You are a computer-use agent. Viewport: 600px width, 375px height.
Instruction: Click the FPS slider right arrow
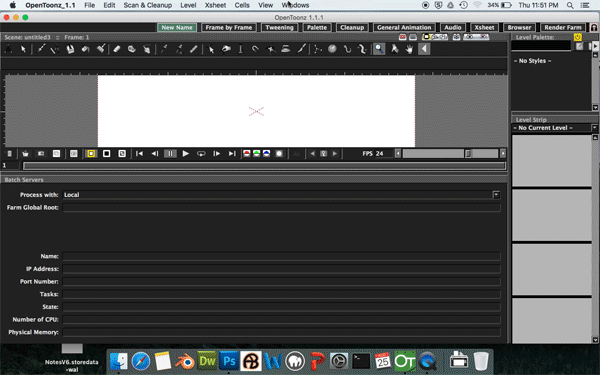(x=503, y=153)
